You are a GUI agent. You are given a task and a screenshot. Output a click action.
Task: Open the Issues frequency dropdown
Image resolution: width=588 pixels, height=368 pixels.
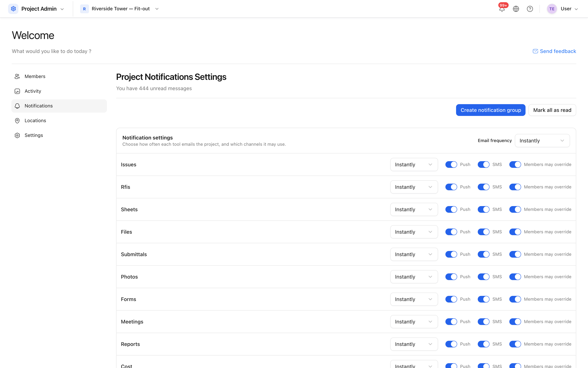point(414,164)
